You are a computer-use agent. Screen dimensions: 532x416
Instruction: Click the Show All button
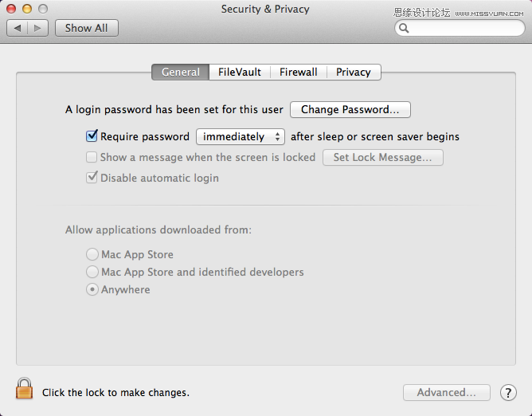[x=87, y=28]
